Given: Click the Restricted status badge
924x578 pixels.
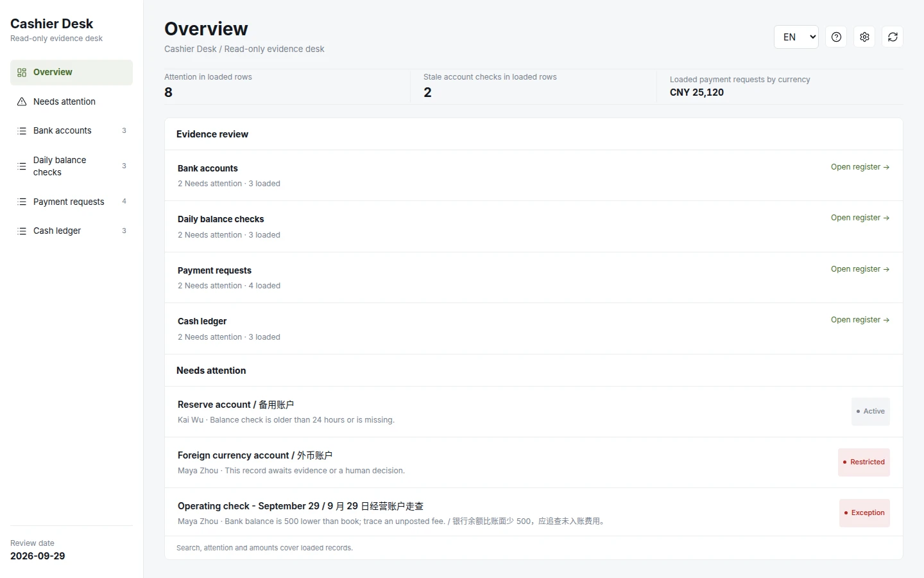Looking at the screenshot, I should point(864,462).
